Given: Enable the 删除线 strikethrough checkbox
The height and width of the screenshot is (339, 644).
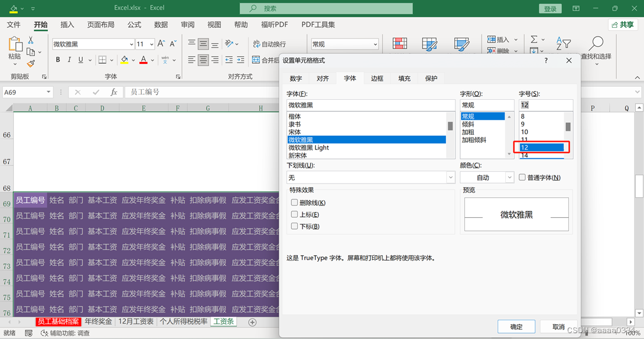Looking at the screenshot, I should click(294, 203).
